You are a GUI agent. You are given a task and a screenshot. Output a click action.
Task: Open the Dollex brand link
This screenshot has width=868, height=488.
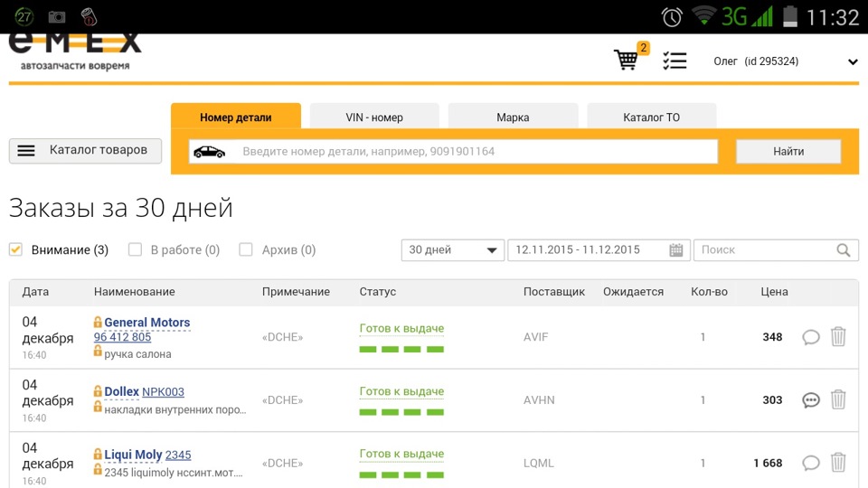pyautogui.click(x=122, y=391)
